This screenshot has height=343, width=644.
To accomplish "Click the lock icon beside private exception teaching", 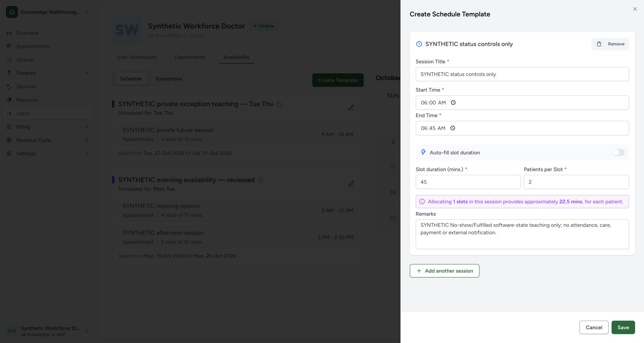I will click(279, 104).
